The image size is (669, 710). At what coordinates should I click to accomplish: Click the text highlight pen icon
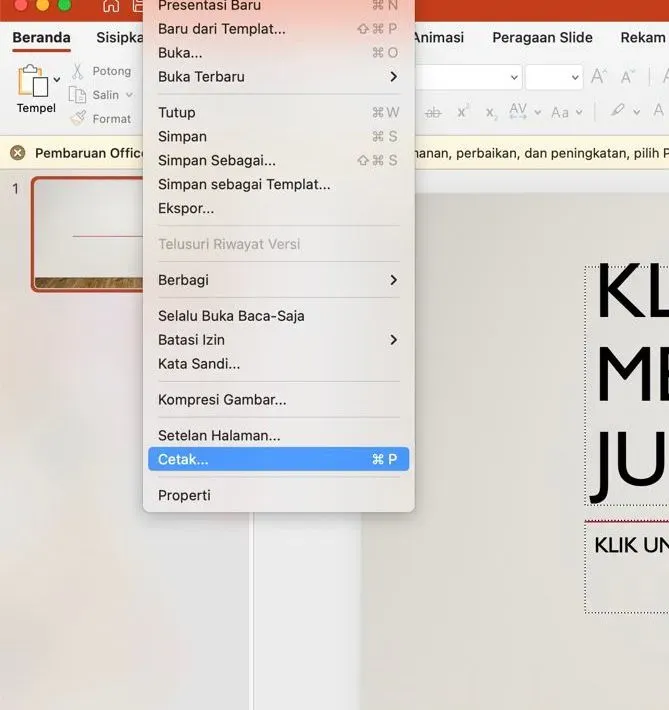tap(617, 110)
